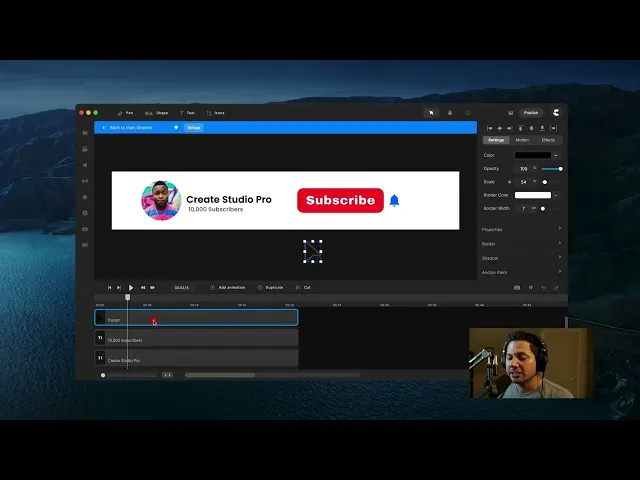
Task: Expand the Border section
Action: click(x=522, y=244)
